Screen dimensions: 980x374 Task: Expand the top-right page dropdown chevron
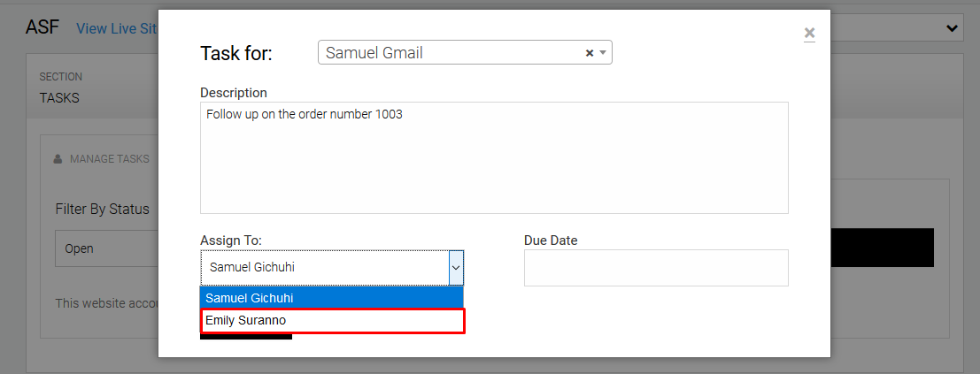[953, 28]
